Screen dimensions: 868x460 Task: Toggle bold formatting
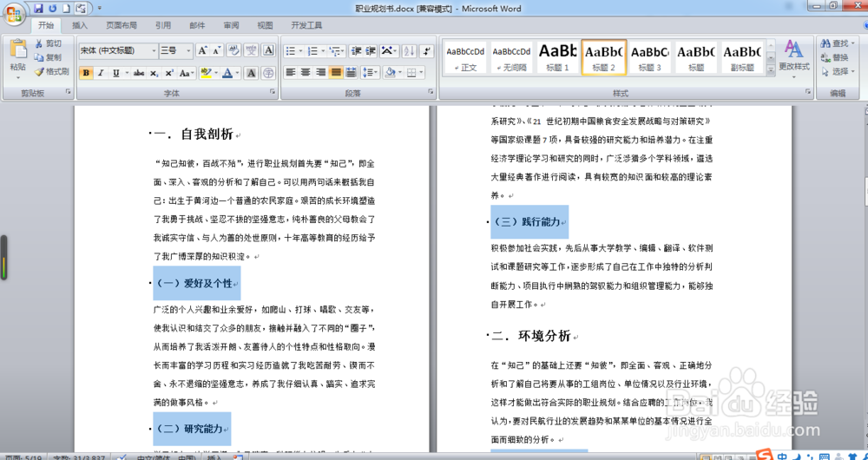click(86, 73)
